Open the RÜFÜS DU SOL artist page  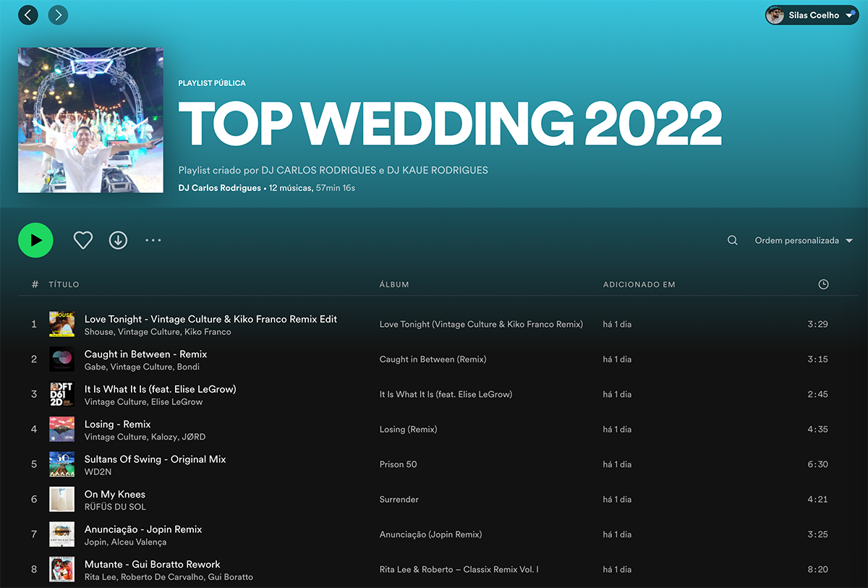[115, 507]
